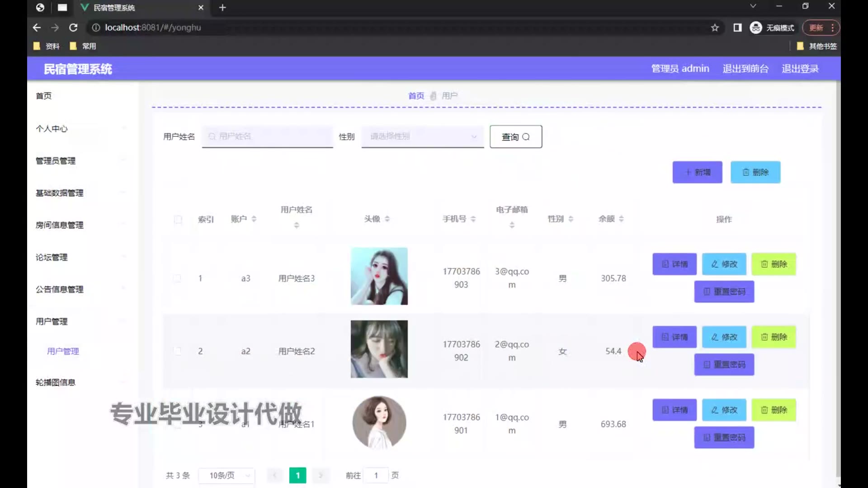The width and height of the screenshot is (868, 488).
Task: Click the 新增 button
Action: 697,172
